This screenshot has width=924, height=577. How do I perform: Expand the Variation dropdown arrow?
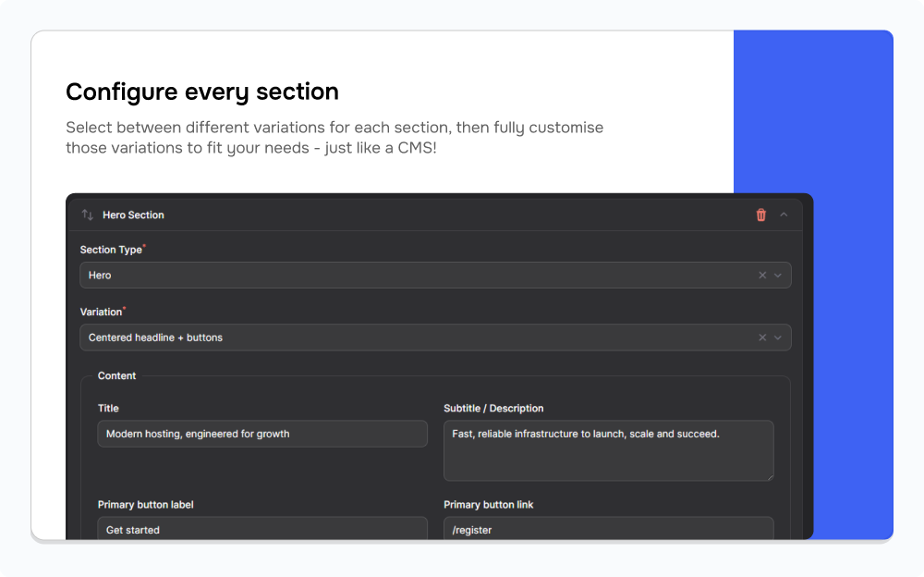tap(778, 338)
